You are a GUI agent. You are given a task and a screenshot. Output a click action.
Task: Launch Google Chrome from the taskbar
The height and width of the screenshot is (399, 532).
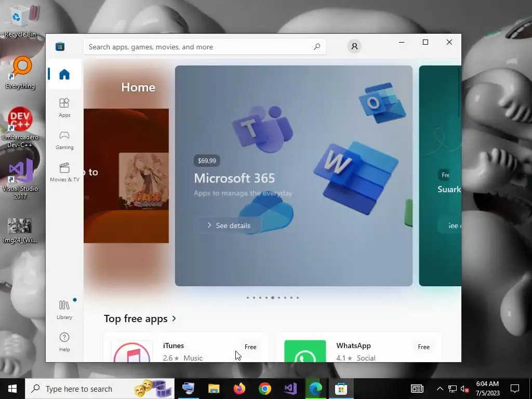(x=264, y=389)
